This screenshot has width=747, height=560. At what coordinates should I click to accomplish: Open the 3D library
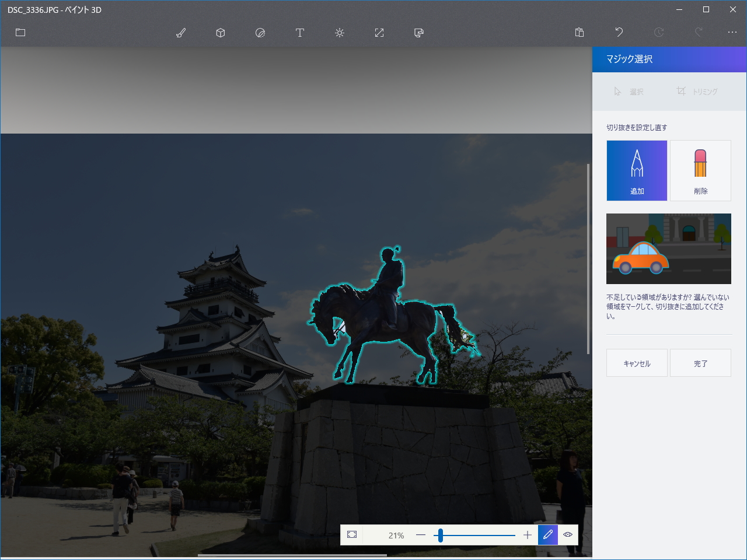419,33
